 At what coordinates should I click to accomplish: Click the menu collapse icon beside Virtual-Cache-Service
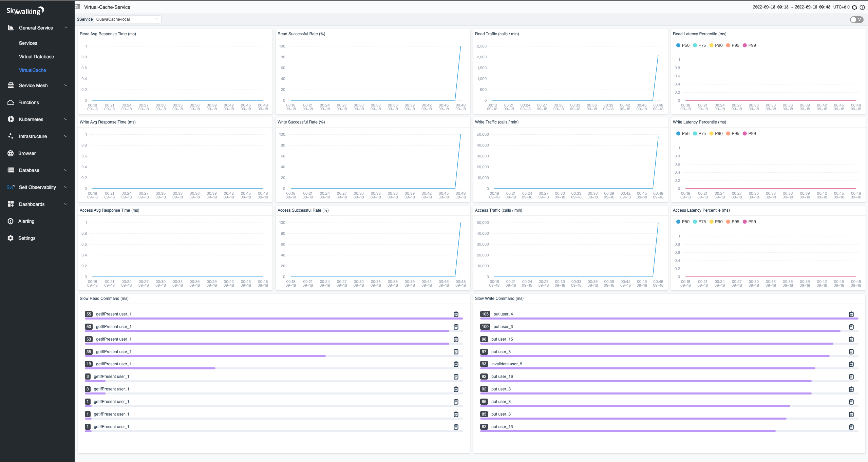coord(78,7)
